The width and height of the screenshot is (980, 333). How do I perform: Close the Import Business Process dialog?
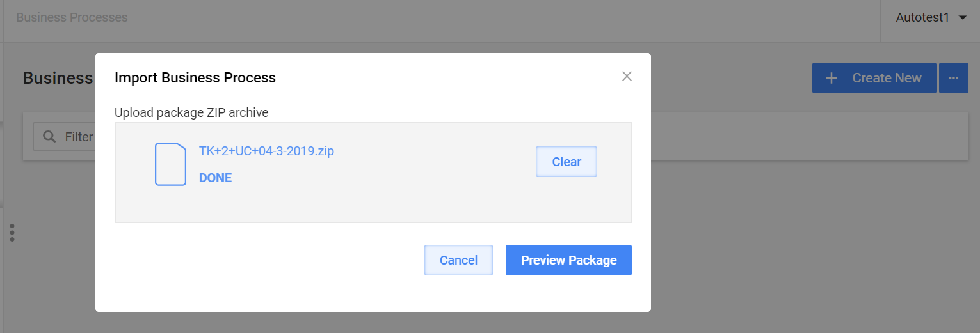pyautogui.click(x=627, y=77)
